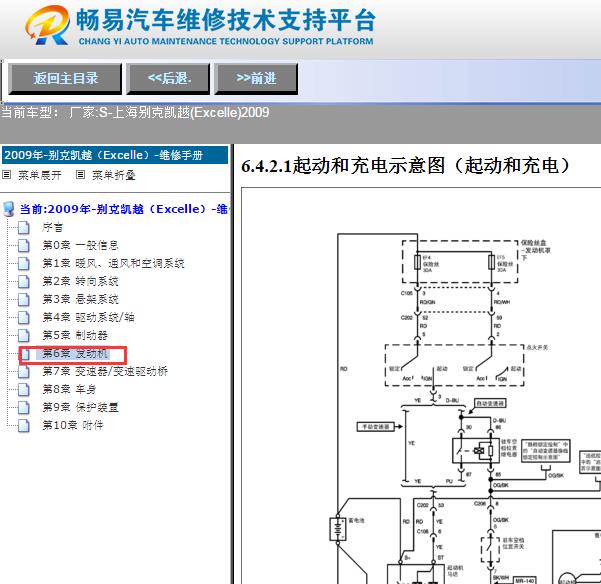Open chapter 第2章 转向系统
Viewport: 601px width, 584px height.
click(x=80, y=281)
